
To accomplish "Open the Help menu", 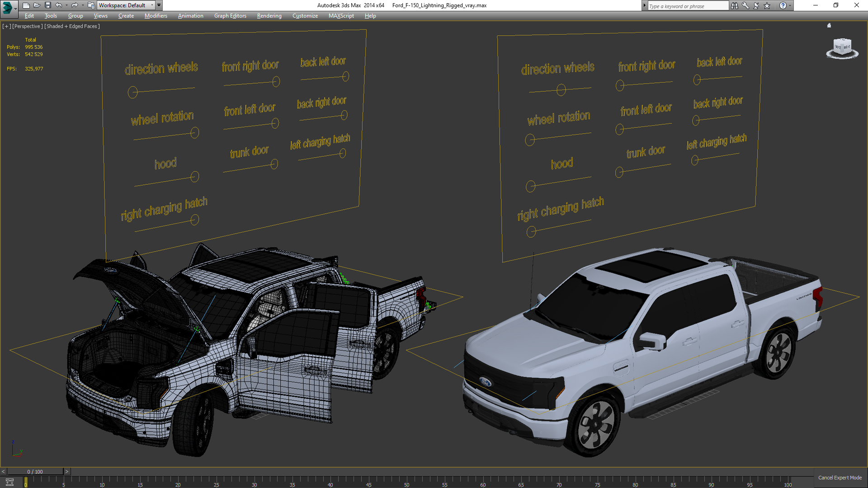I will 370,16.
